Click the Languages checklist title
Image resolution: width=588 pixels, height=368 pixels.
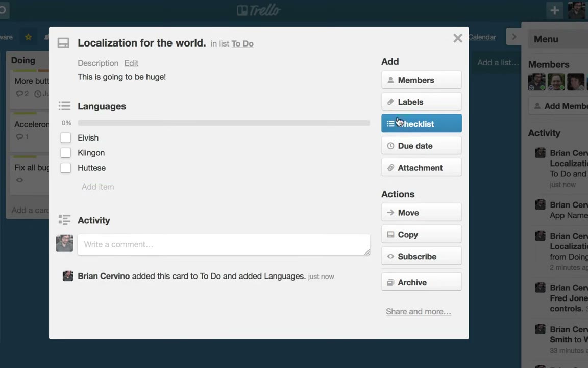[x=102, y=106]
